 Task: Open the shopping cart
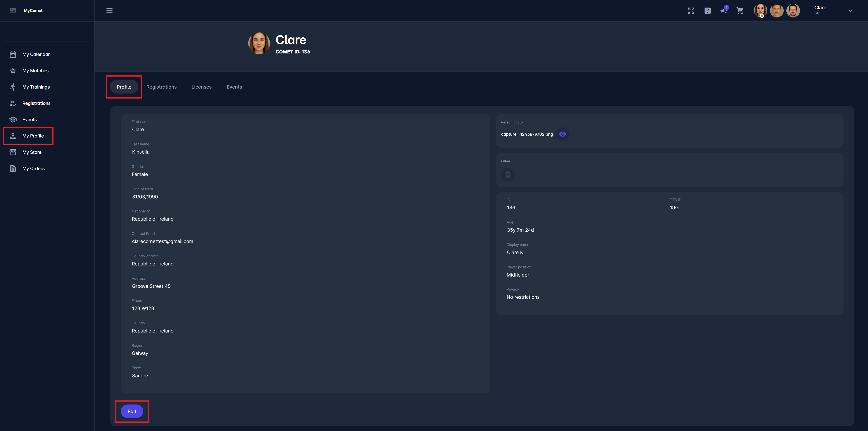tap(740, 11)
